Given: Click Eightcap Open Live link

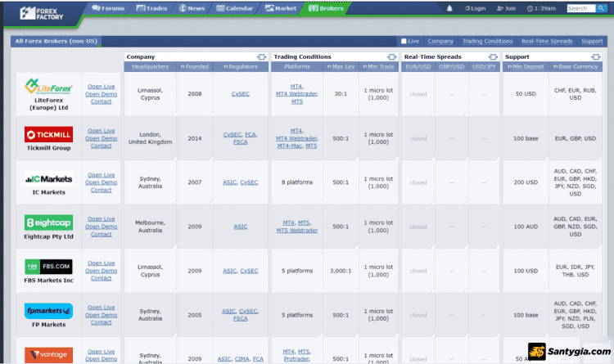Looking at the screenshot, I should pyautogui.click(x=101, y=219).
